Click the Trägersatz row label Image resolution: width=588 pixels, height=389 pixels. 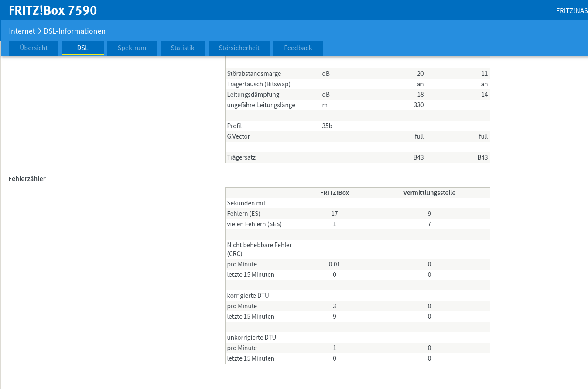tap(241, 157)
